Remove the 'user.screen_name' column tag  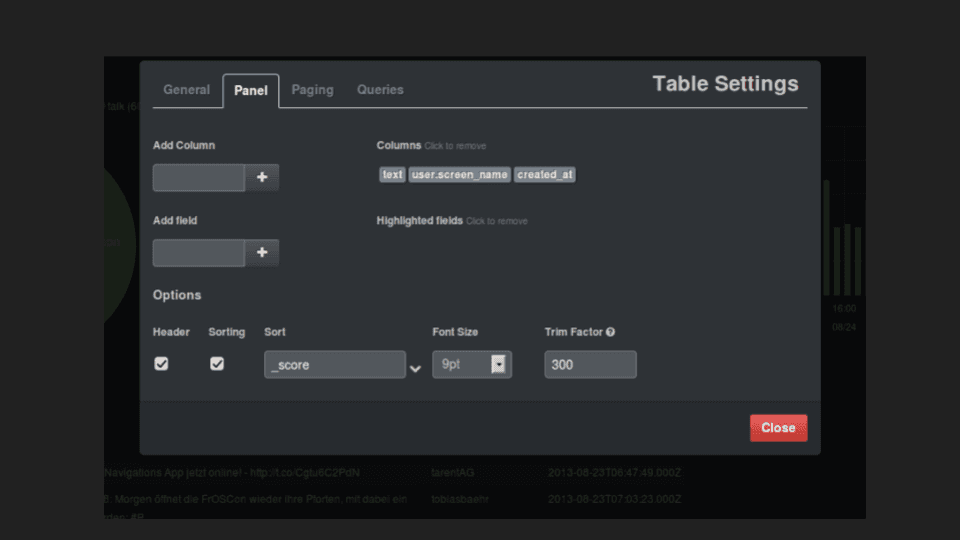click(459, 174)
